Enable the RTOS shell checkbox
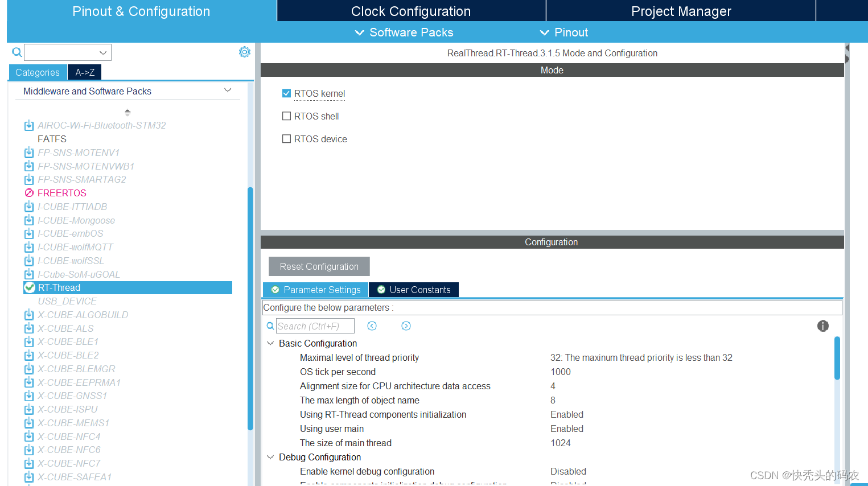The height and width of the screenshot is (486, 868). click(287, 116)
